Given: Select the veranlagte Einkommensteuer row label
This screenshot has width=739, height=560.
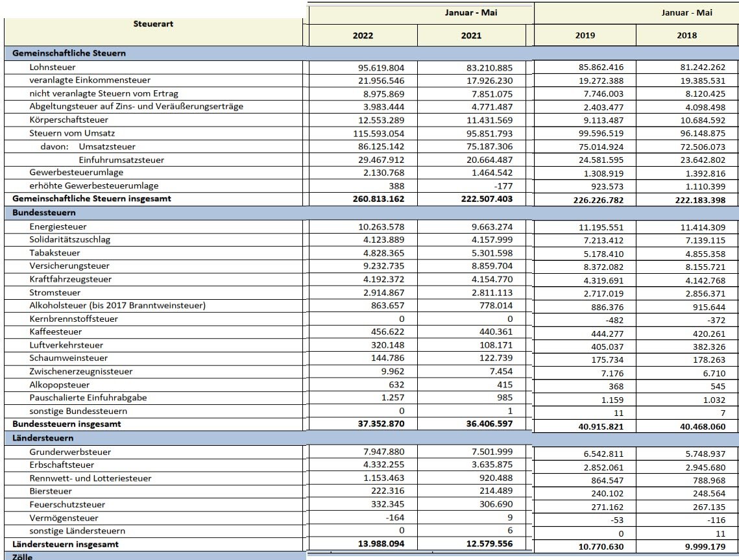Looking at the screenshot, I should pos(90,80).
